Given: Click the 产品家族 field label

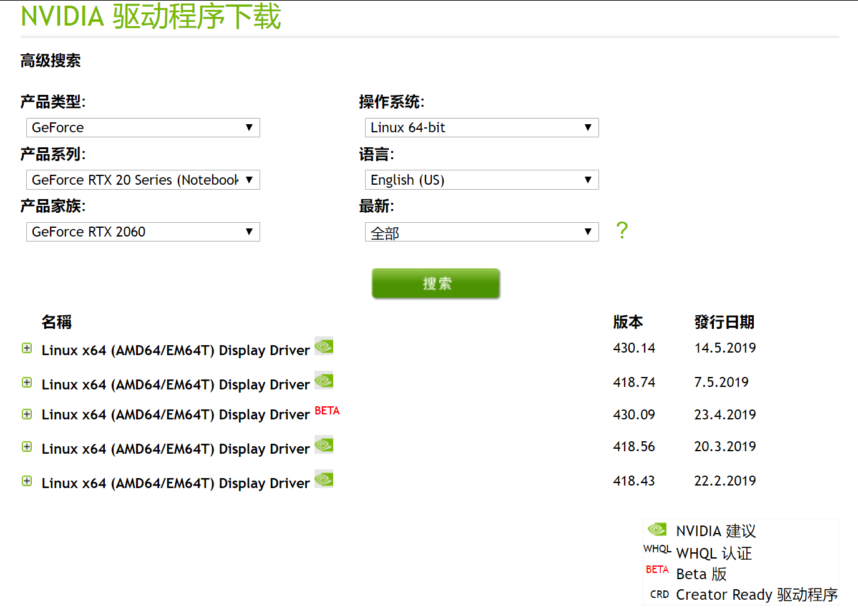Looking at the screenshot, I should coord(53,206).
